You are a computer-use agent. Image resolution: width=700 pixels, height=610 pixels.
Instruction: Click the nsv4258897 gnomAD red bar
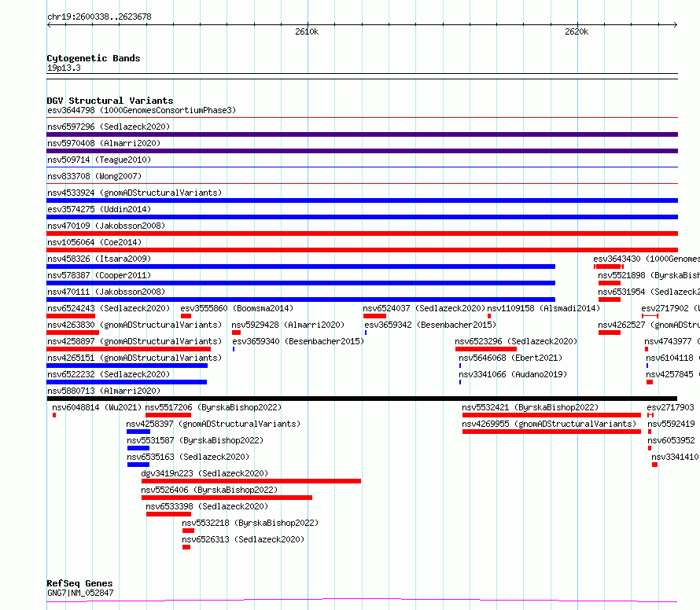tap(128, 349)
